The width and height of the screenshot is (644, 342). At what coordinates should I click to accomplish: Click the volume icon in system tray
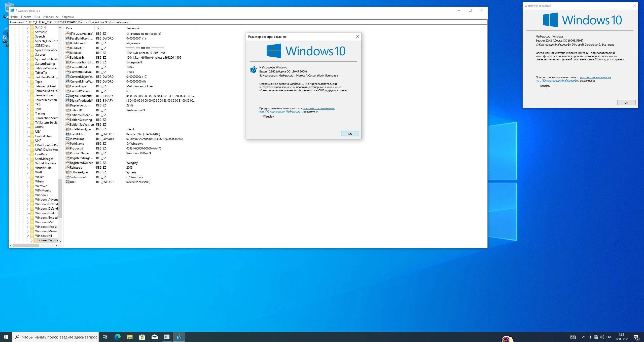[x=602, y=337]
